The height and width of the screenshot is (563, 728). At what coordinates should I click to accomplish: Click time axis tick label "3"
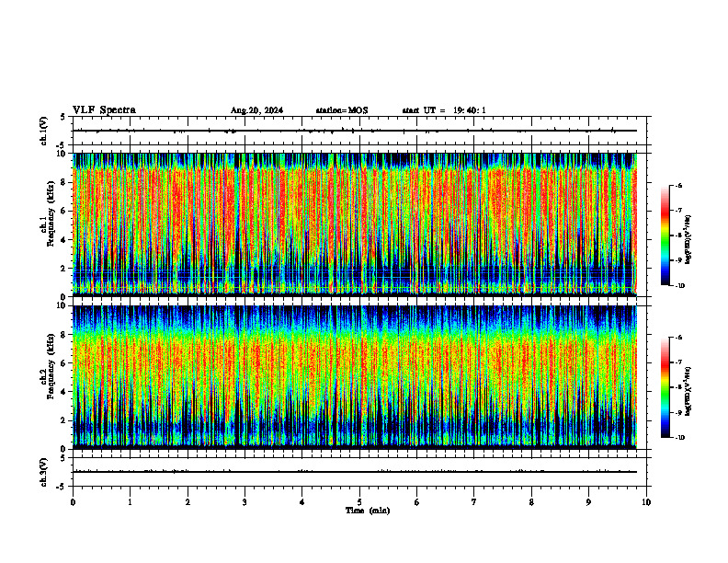[x=245, y=502]
